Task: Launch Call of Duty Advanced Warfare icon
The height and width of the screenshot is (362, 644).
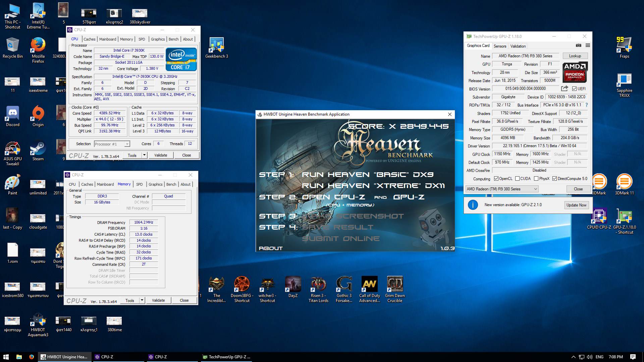Action: (x=369, y=289)
